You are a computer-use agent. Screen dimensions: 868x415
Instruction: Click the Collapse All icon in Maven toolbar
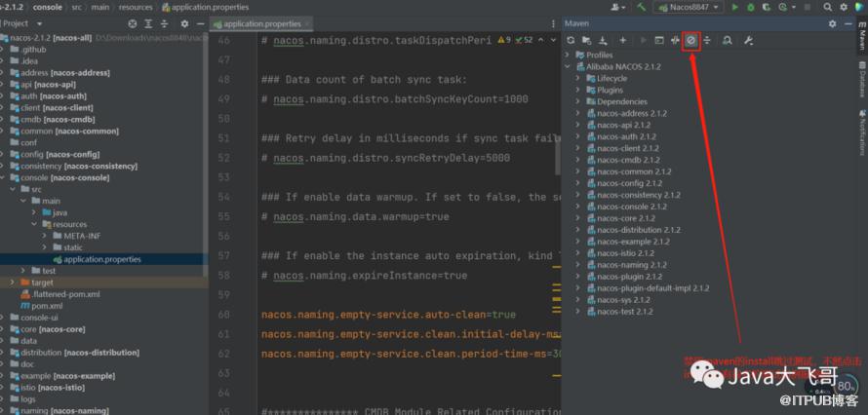tap(707, 41)
